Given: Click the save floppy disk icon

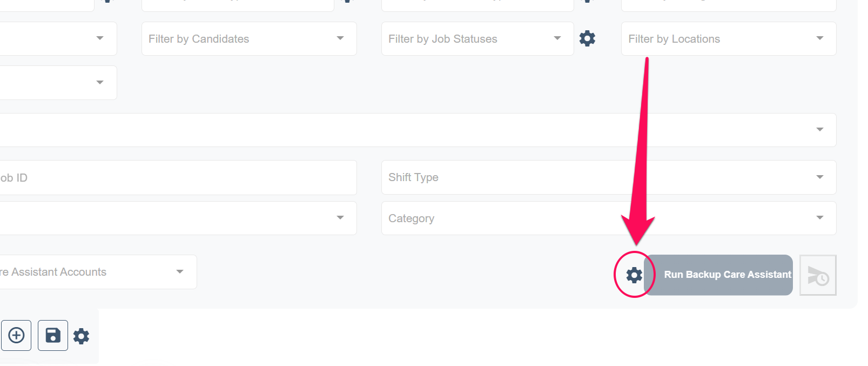Looking at the screenshot, I should click(x=53, y=335).
